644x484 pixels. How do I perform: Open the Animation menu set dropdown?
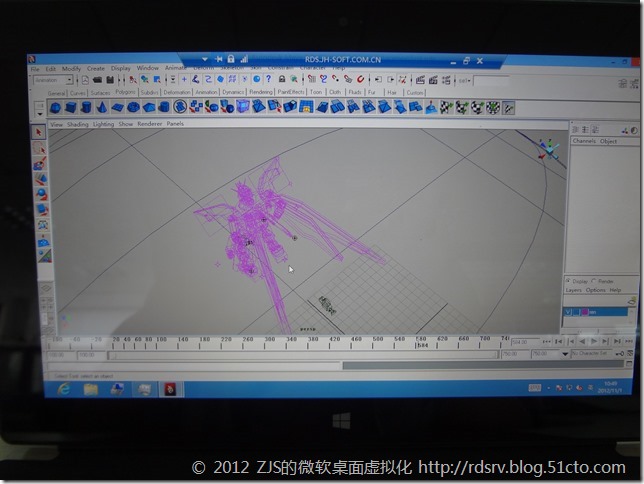click(x=70, y=80)
